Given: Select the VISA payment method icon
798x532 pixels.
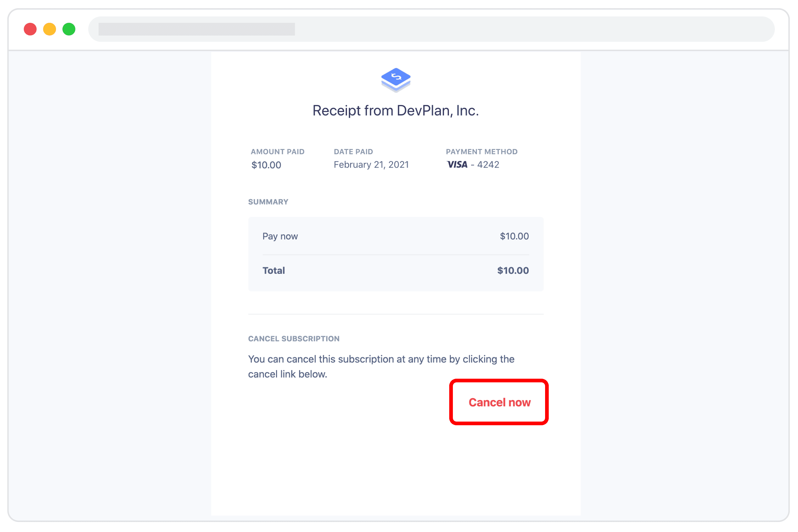Looking at the screenshot, I should pos(457,165).
